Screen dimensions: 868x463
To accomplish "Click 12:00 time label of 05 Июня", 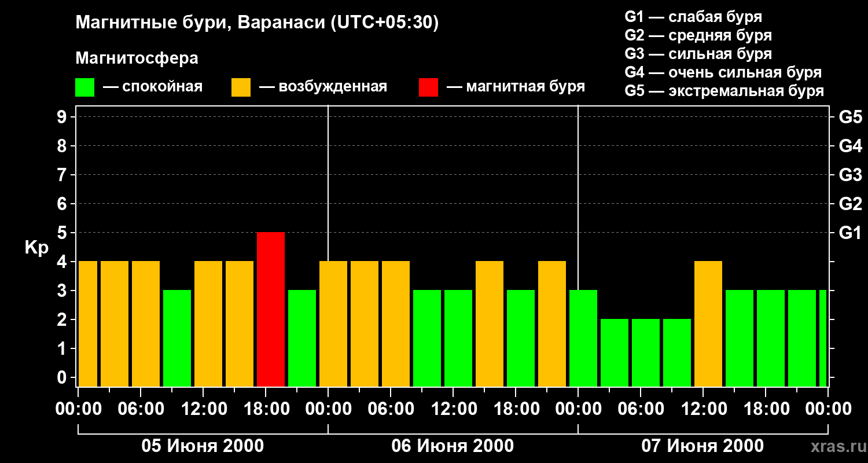I will (x=203, y=409).
